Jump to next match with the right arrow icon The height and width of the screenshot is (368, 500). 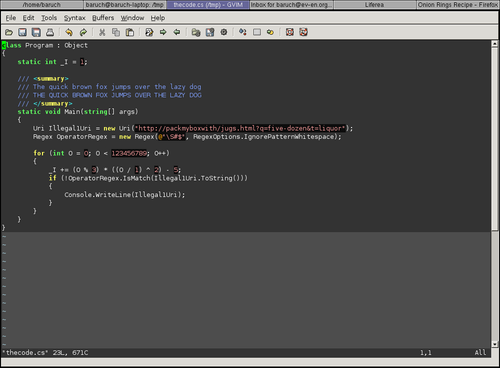pyautogui.click(x=163, y=32)
